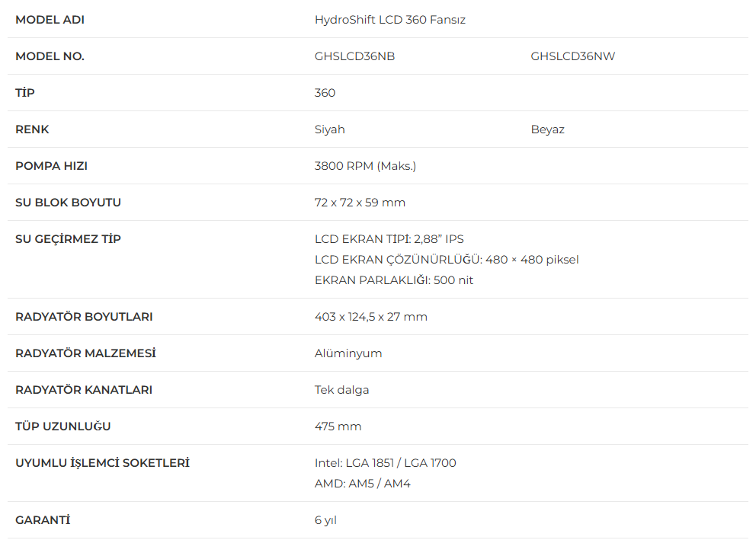Click the Intel LGA 1851 / LGA 1700 line
The image size is (756, 540).
click(x=385, y=463)
